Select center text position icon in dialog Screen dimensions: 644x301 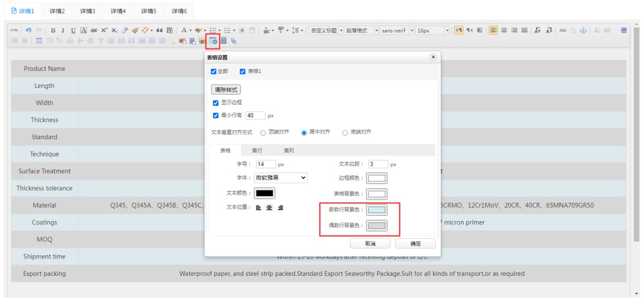pyautogui.click(x=269, y=208)
